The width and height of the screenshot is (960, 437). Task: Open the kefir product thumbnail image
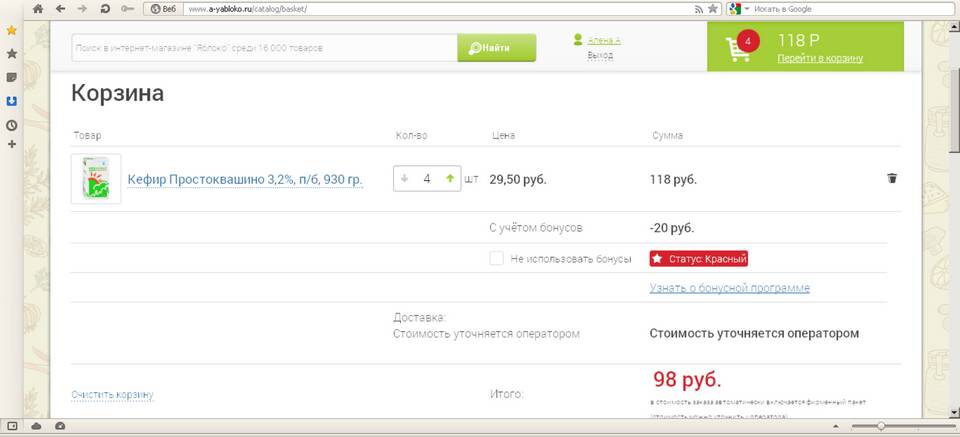click(96, 179)
